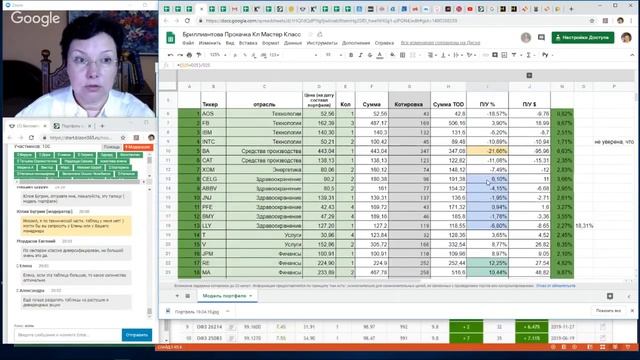Click the spreadsheet address bar URL
Screen dimensions: 640x360
click(x=331, y=20)
